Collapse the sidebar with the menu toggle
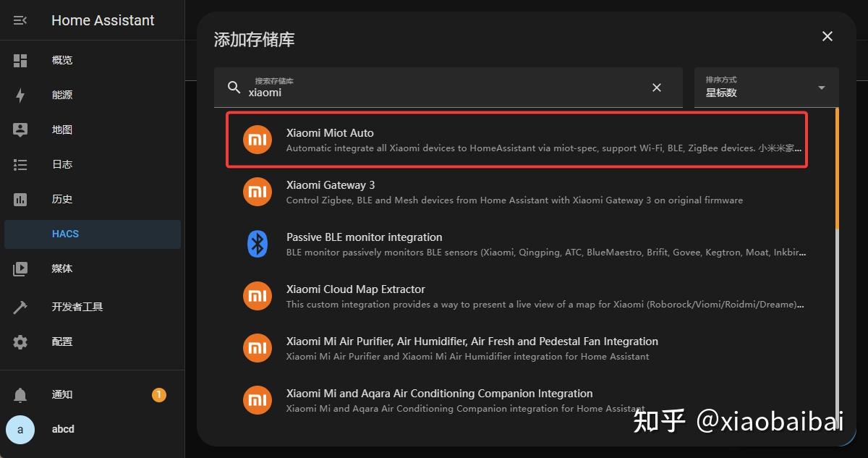The width and height of the screenshot is (868, 458). tap(20, 20)
